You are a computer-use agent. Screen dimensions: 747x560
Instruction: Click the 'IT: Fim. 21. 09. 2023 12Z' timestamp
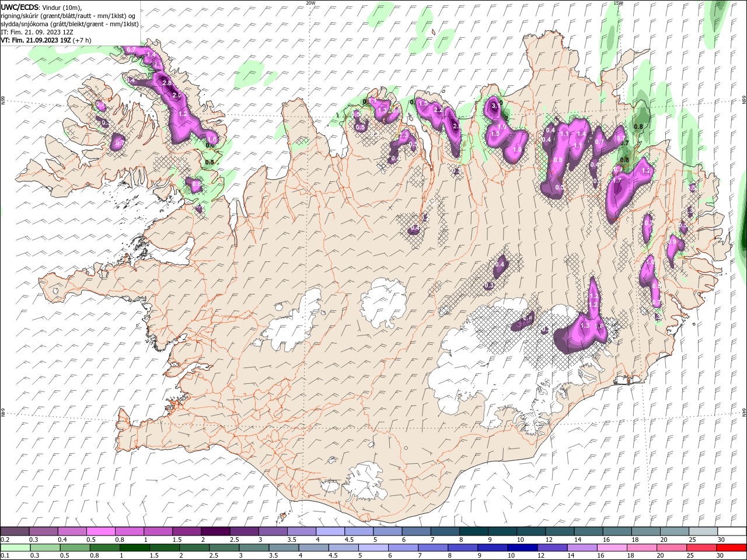(x=37, y=32)
